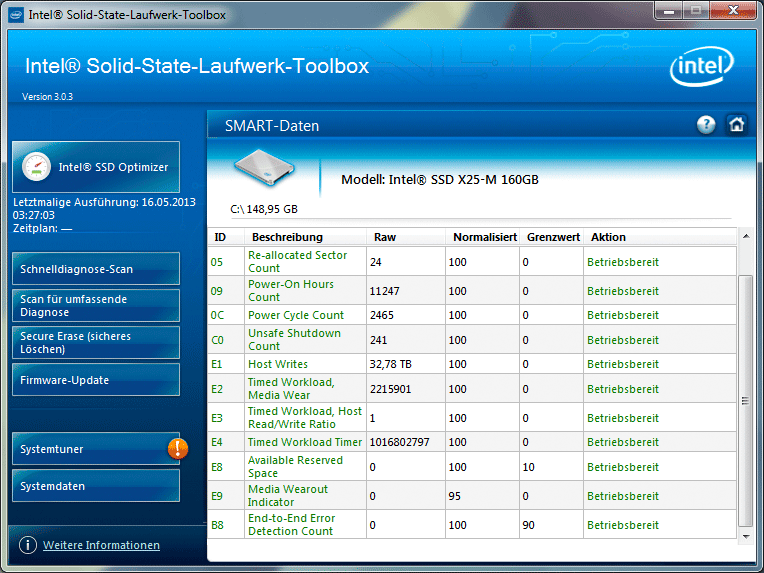
Task: Open Systemtuner section
Action: [96, 449]
